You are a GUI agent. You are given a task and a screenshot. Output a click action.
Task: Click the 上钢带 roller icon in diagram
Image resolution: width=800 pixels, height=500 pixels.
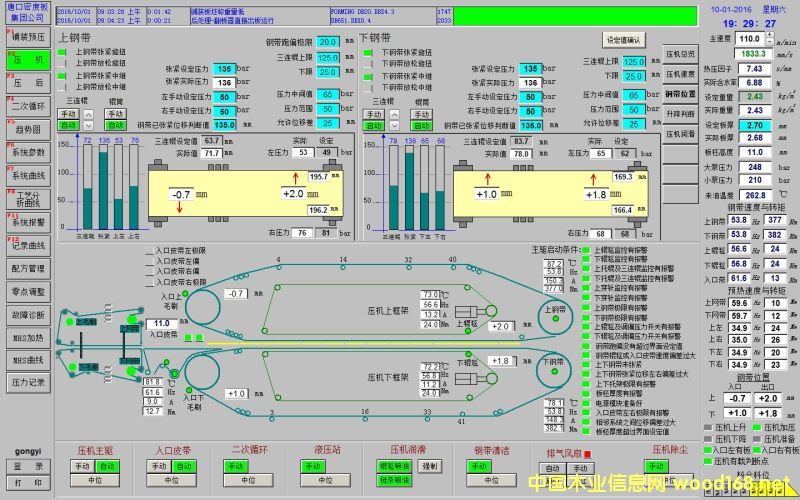click(x=555, y=310)
